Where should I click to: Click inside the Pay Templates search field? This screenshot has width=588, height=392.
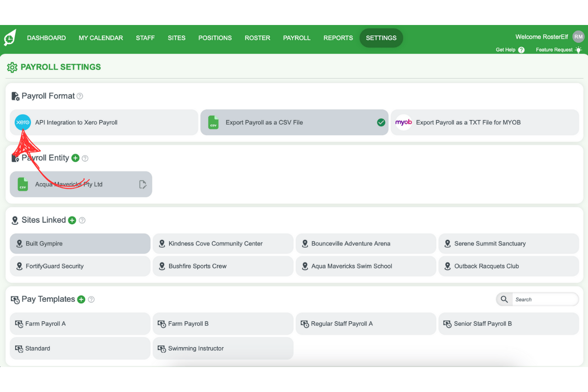tap(544, 299)
